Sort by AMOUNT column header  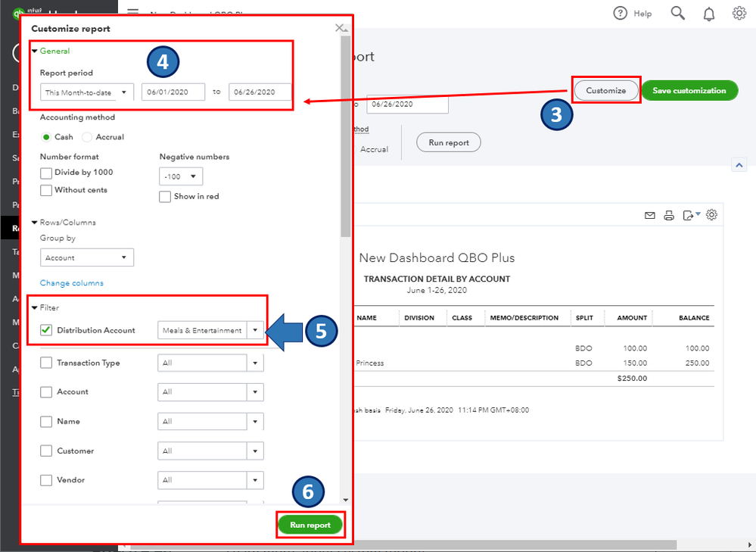632,318
